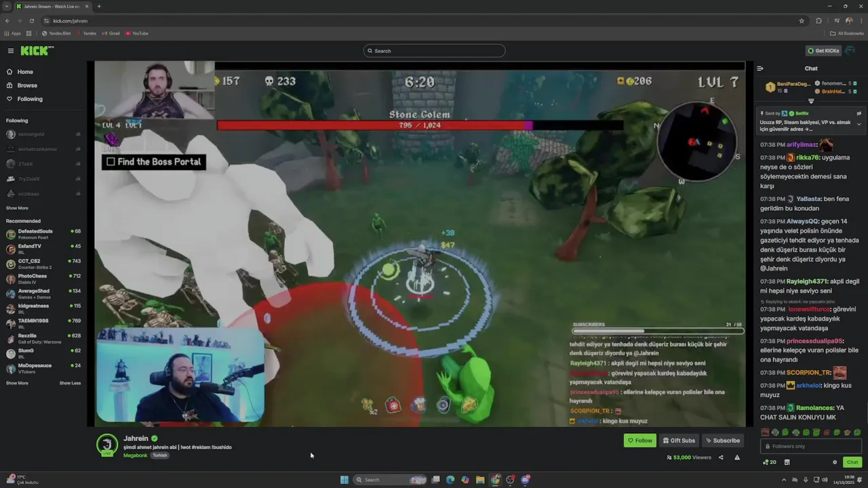Image resolution: width=868 pixels, height=488 pixels.
Task: Open Rexzilla recommended channel
Action: (43, 338)
